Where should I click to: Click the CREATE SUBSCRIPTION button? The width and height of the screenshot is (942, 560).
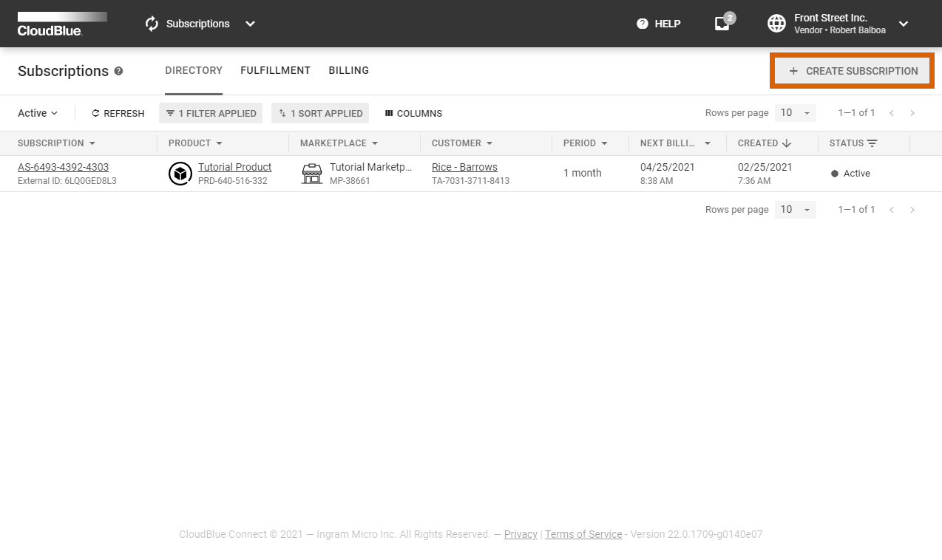tap(852, 71)
